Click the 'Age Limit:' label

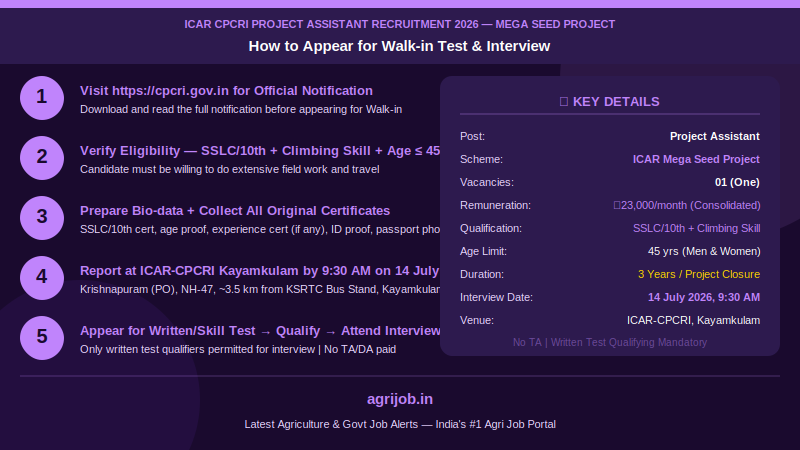click(483, 251)
